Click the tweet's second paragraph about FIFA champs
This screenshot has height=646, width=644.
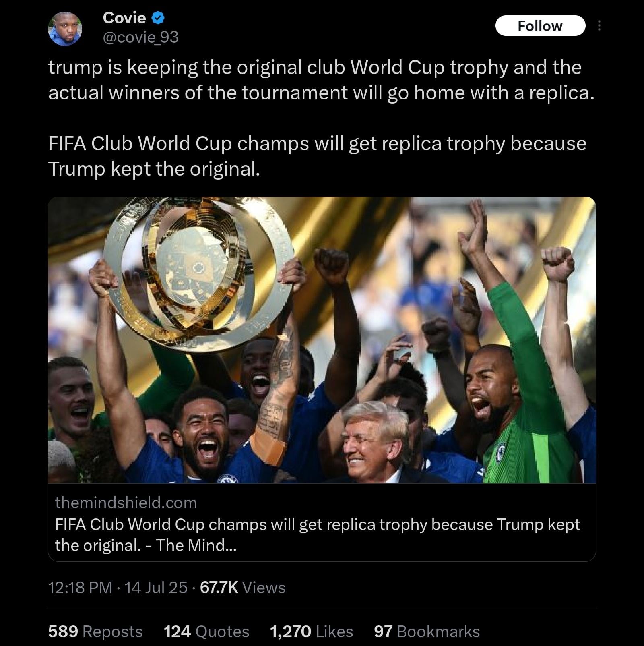click(317, 156)
